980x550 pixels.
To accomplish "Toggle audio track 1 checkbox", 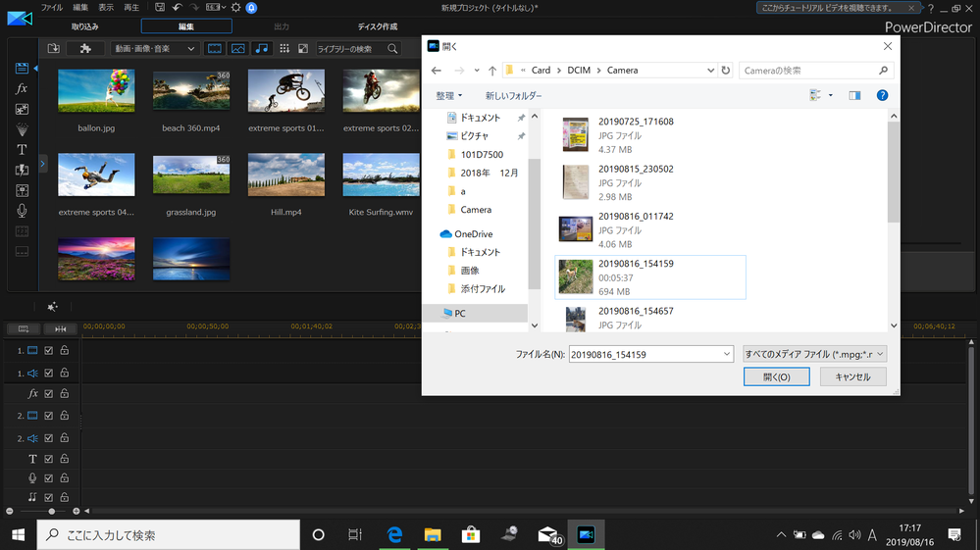I will pyautogui.click(x=49, y=373).
